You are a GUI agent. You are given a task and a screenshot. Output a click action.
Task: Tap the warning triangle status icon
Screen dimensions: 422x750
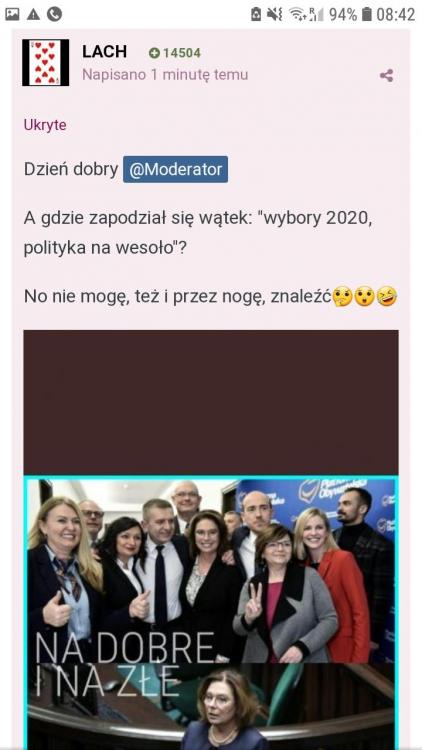(33, 14)
